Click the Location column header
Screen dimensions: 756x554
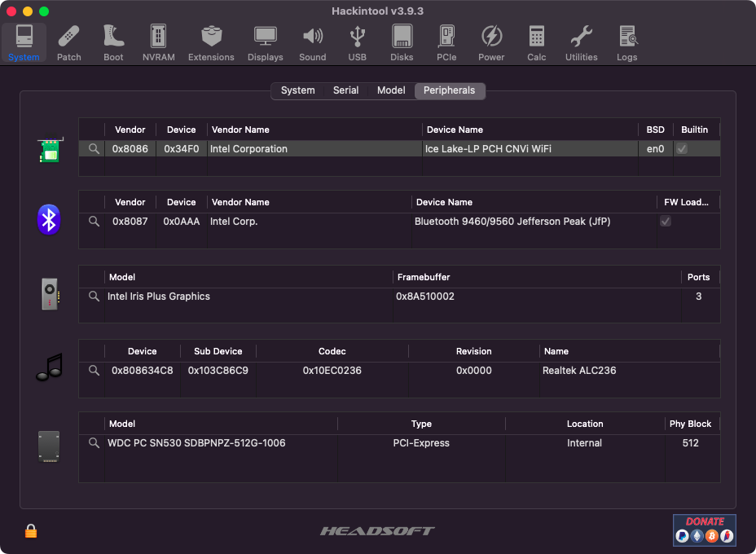coord(585,424)
